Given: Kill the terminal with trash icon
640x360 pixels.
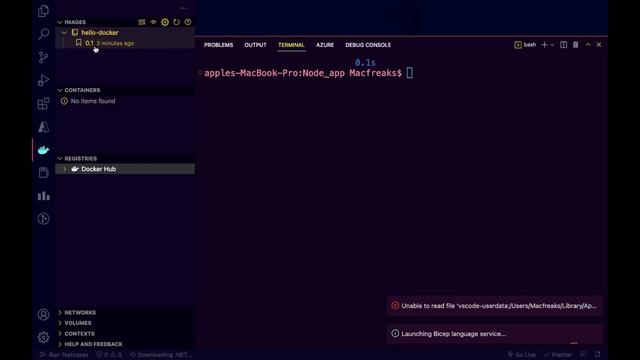Looking at the screenshot, I should tap(576, 44).
